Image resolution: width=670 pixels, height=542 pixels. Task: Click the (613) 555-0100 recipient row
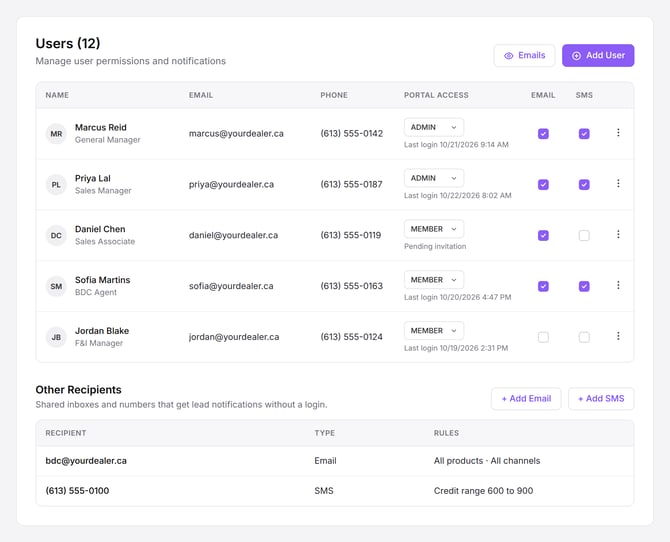coord(335,491)
